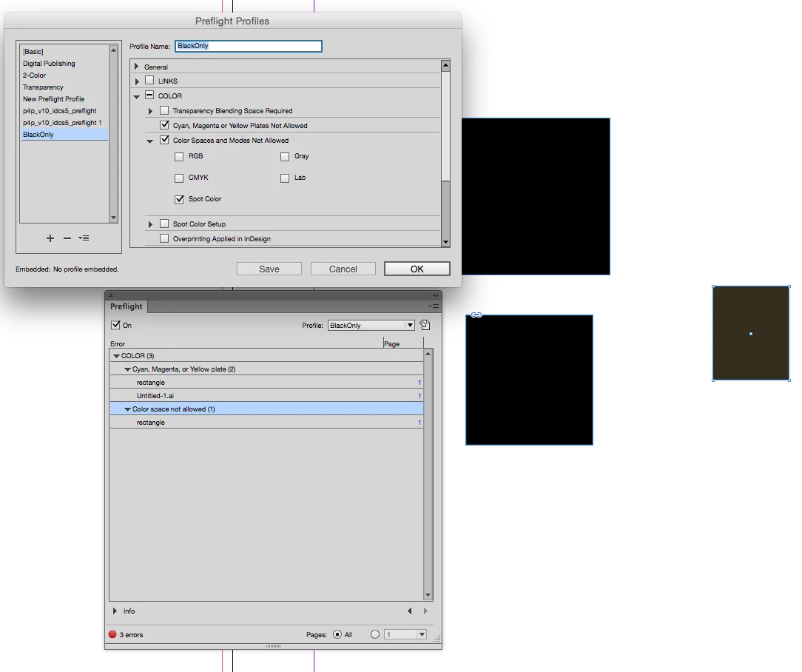This screenshot has height=672, width=802.
Task: Select rectangle error under Cyan, Magenta, Yellow plate
Action: pos(266,383)
